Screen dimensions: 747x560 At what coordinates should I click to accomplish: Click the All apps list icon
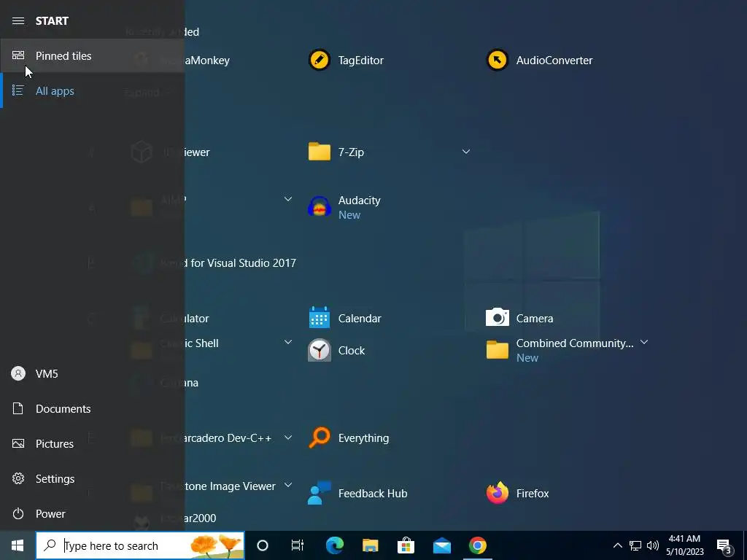[18, 90]
